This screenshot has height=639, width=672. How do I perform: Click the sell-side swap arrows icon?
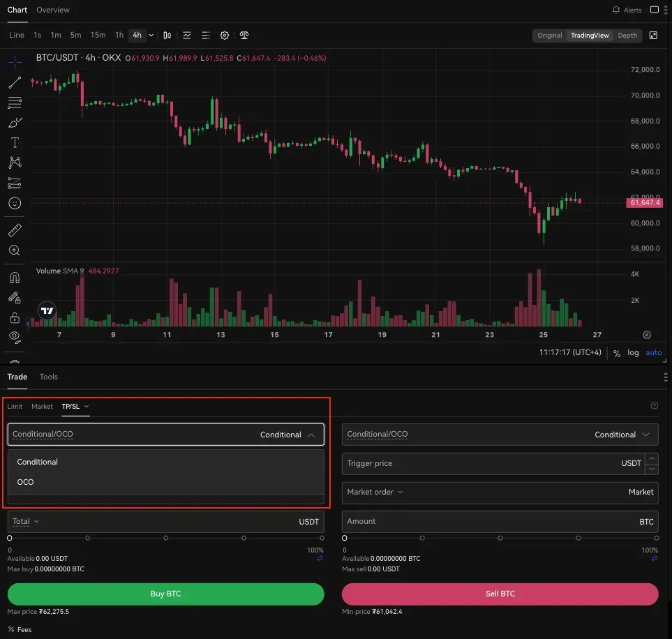(x=654, y=559)
